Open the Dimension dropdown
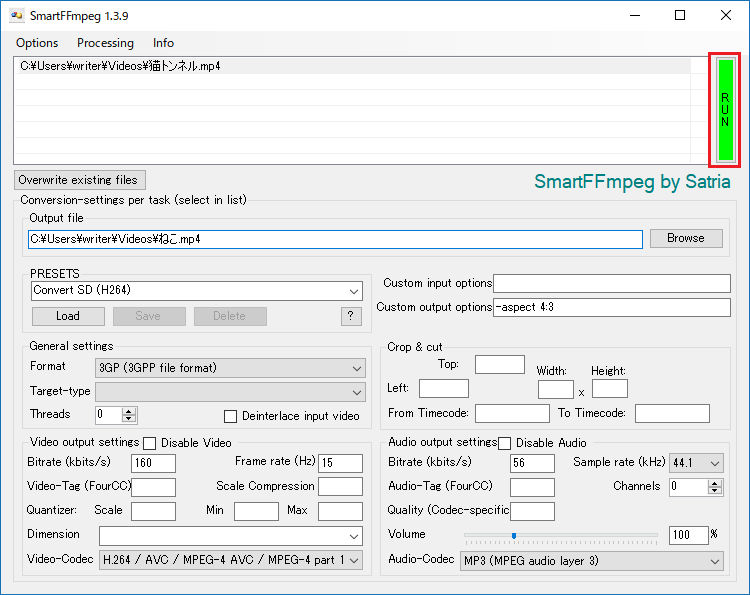 pyautogui.click(x=231, y=536)
